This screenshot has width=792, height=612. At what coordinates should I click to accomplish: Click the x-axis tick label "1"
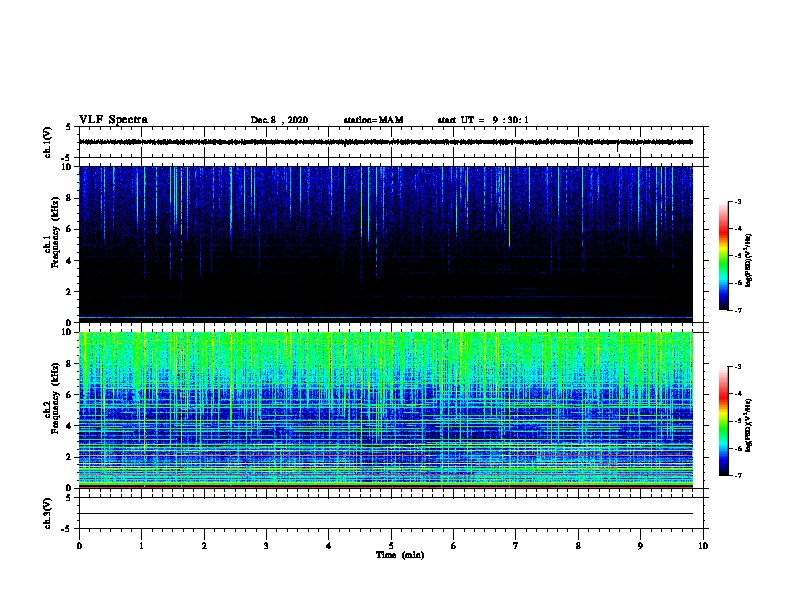coord(142,545)
